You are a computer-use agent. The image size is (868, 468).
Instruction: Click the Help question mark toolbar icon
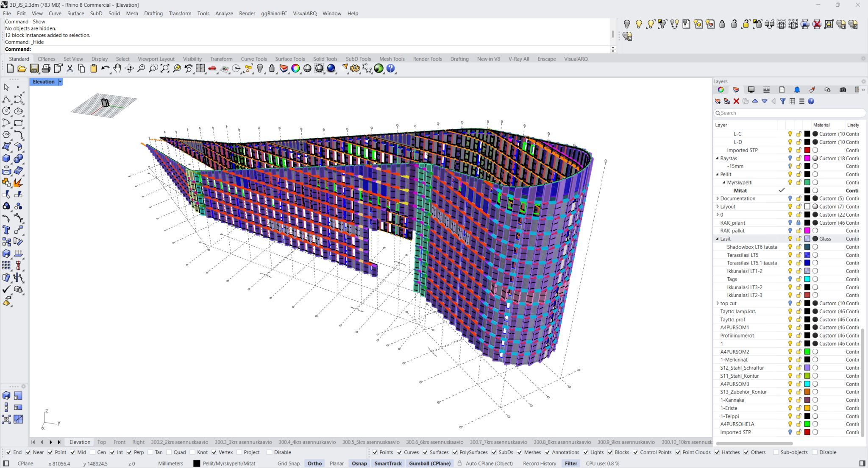pyautogui.click(x=390, y=69)
